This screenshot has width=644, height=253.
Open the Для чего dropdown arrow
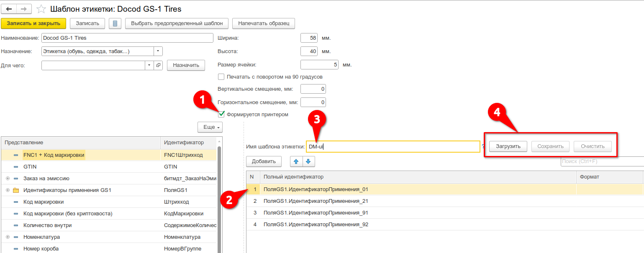pos(150,65)
